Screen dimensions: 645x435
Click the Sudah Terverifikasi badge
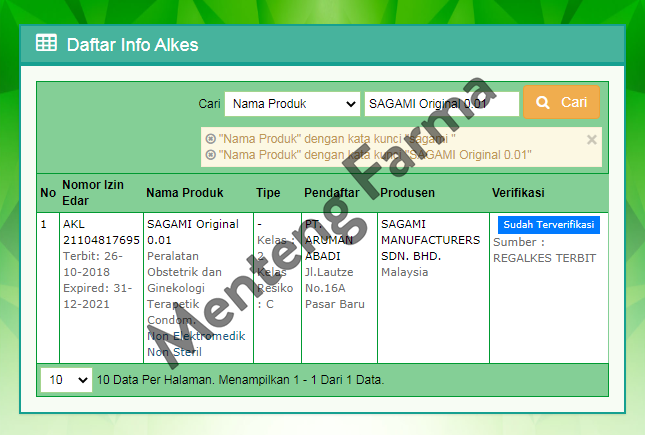(549, 225)
